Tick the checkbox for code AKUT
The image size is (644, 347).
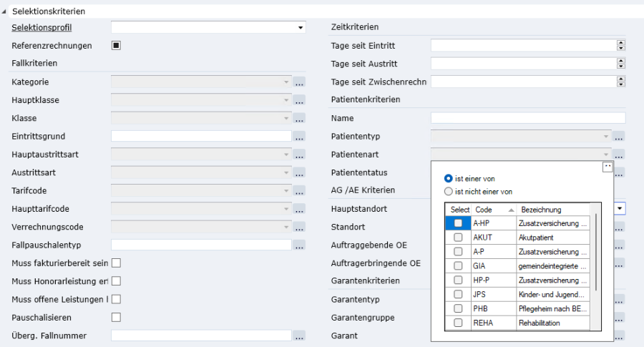coord(458,237)
